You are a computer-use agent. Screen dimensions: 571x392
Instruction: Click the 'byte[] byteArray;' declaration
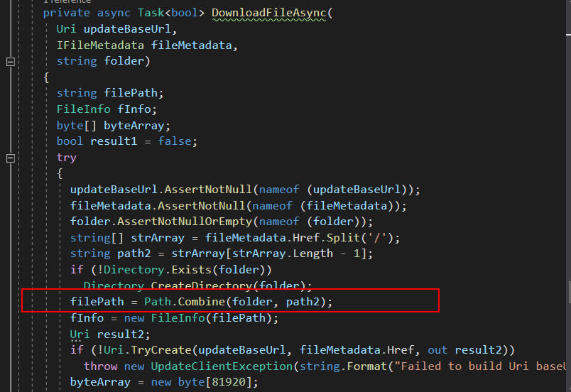tap(113, 126)
